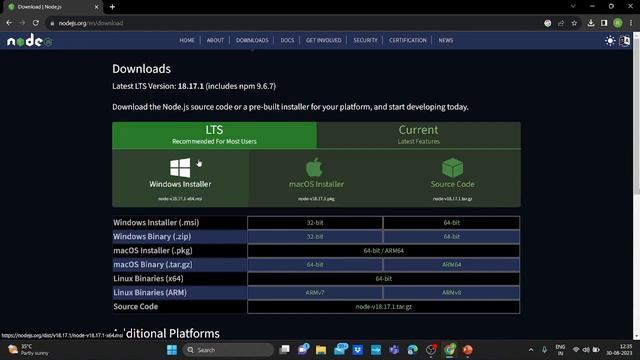Open Microsoft Teams from the taskbar
Screen dimensions: 640x360
pos(394,350)
